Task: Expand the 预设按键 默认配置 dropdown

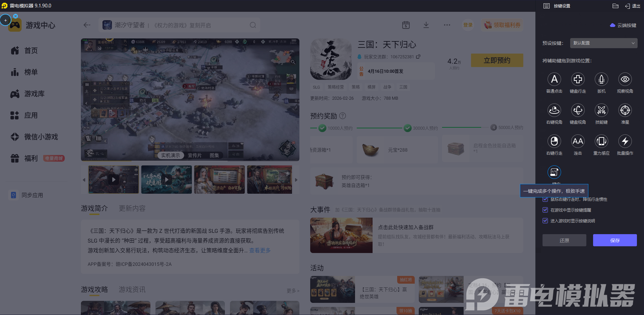Action: 604,43
